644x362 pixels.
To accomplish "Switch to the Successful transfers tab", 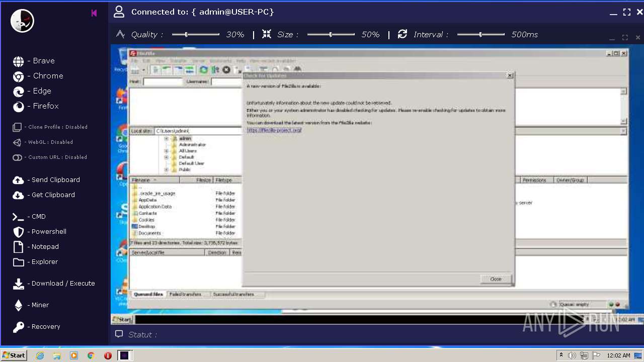I will [x=233, y=295].
